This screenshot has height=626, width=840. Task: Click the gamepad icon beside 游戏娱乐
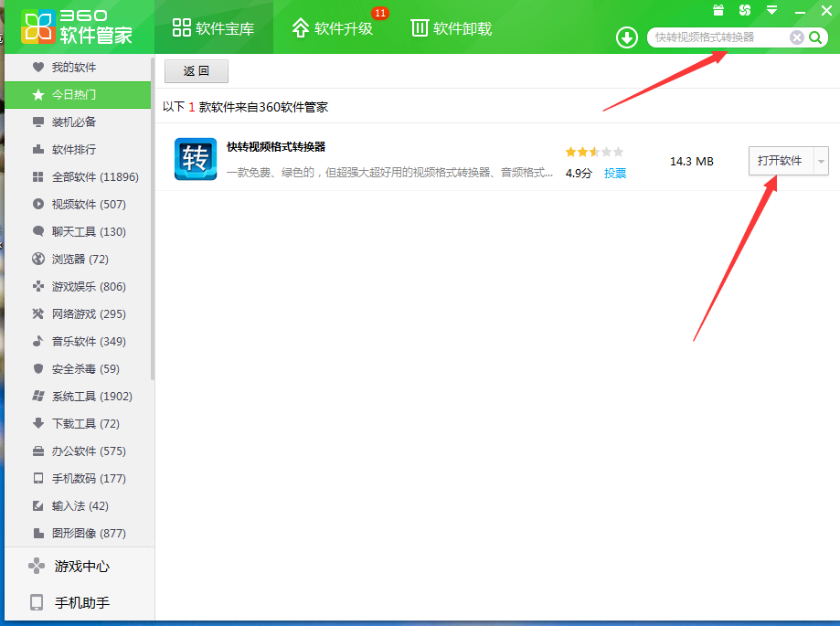pos(38,286)
